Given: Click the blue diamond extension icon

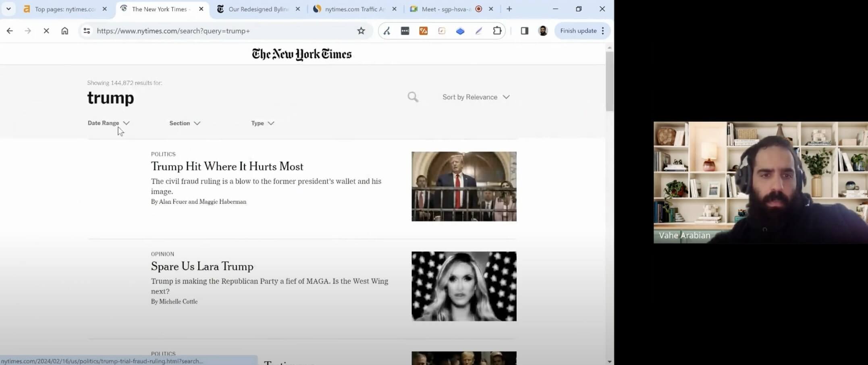Looking at the screenshot, I should click(460, 31).
